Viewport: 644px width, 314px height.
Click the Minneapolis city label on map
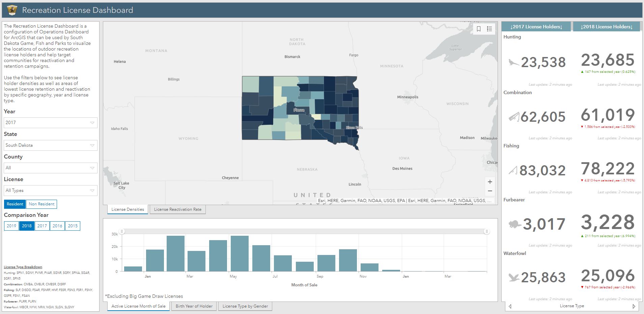(x=408, y=97)
